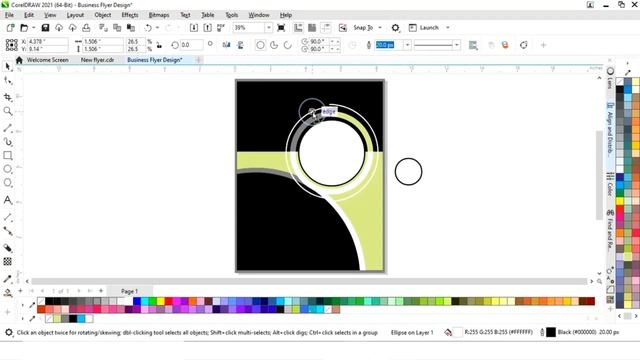This screenshot has height=360, width=640.
Task: Pick the no-color swatch in the palette
Action: click(41, 301)
